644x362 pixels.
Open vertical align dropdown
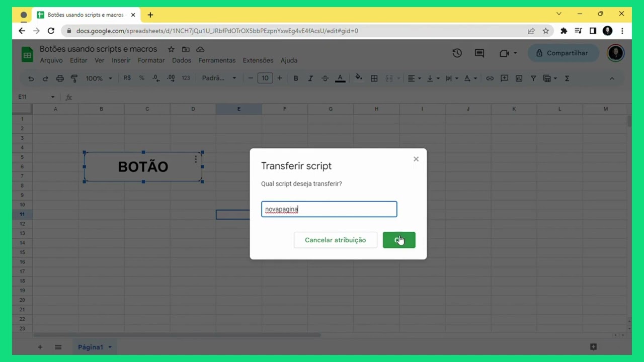pos(433,78)
